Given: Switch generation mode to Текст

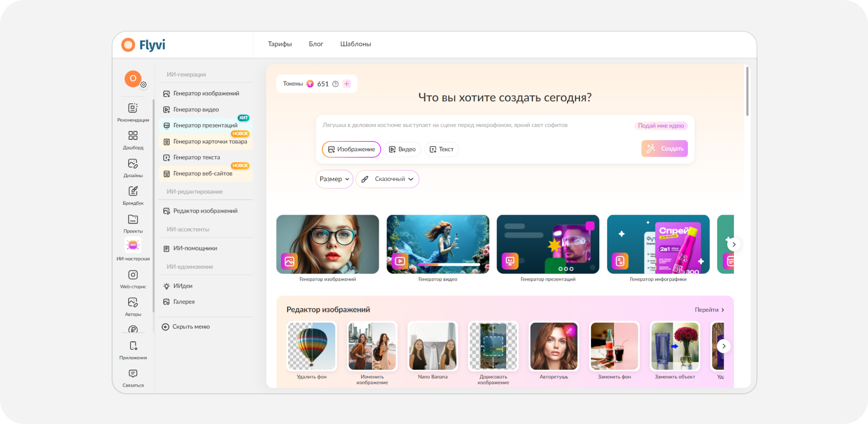Looking at the screenshot, I should coord(441,149).
